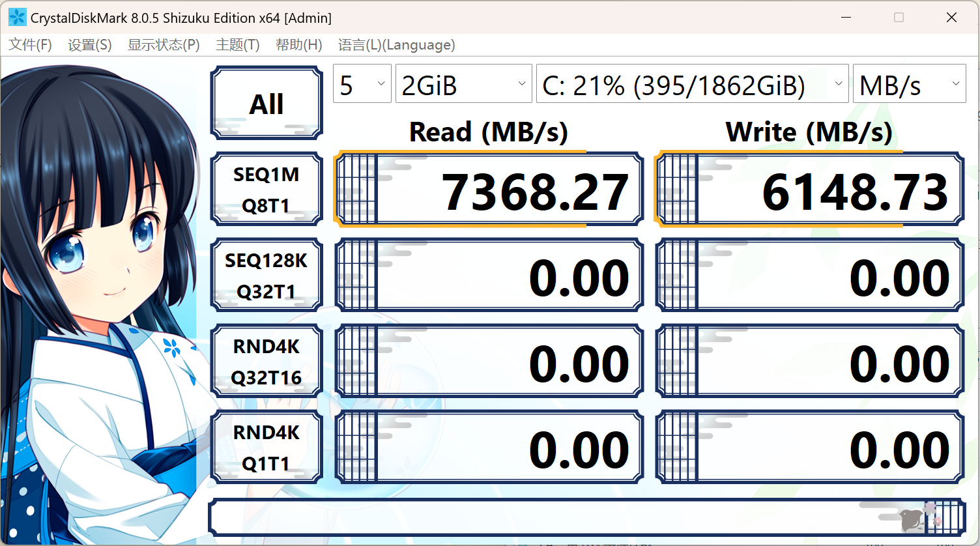
Task: Open the C: drive selection dropdown
Action: click(692, 84)
